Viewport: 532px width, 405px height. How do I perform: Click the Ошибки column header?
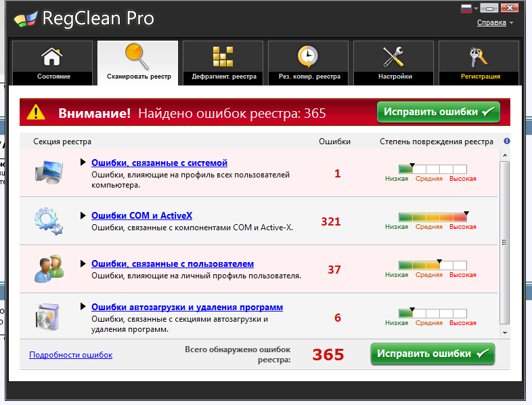334,142
